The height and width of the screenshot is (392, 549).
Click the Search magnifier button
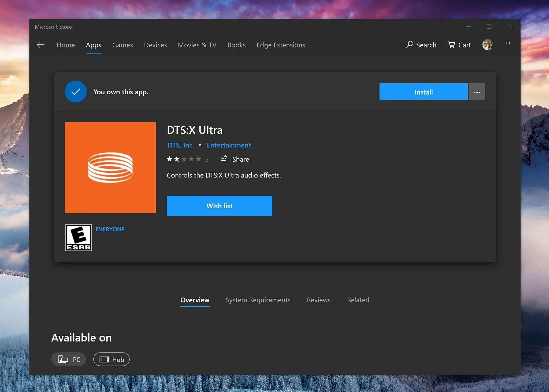coord(421,45)
